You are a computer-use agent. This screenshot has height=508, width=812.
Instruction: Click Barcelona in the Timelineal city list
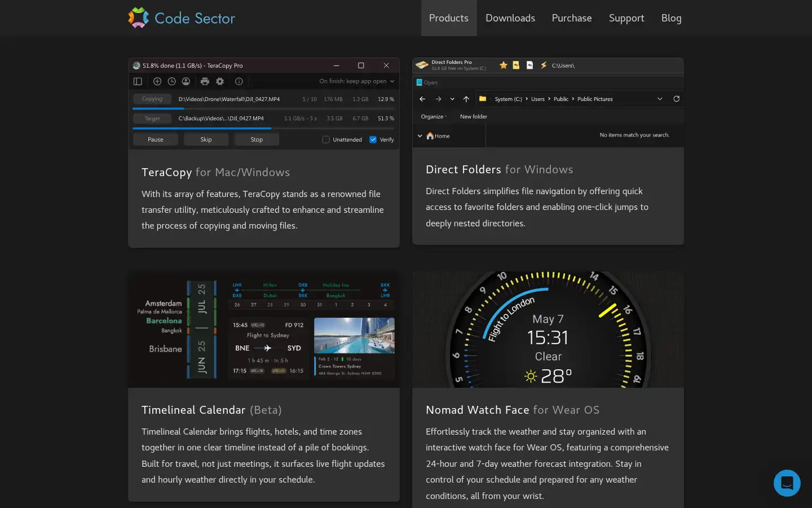(x=164, y=321)
